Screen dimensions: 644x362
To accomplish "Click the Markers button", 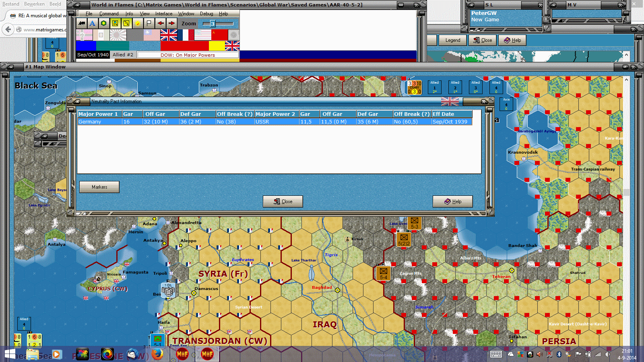I will point(99,187).
